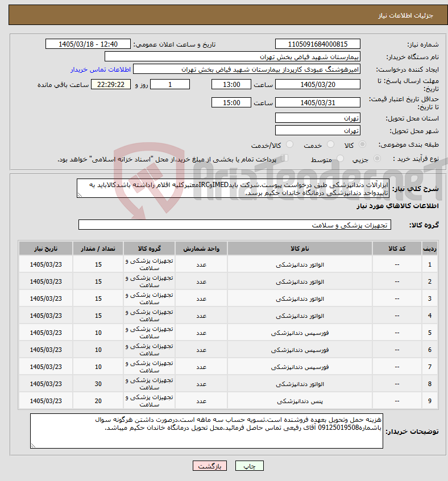Click الواتور دندانپزشکی in row 3
The height and width of the screenshot is (481, 448).
pos(300,298)
